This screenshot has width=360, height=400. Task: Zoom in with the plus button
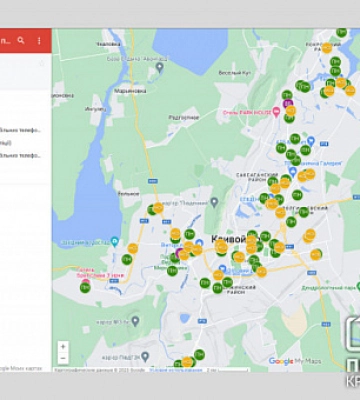(x=63, y=347)
